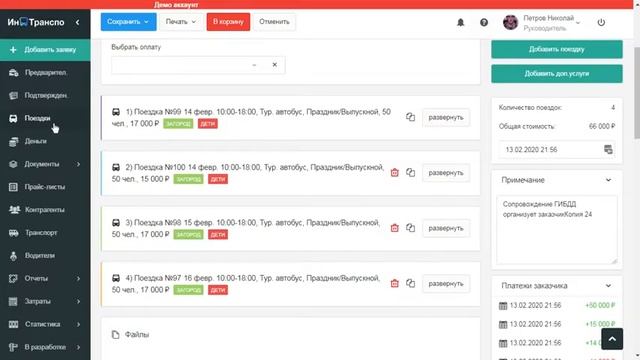Click Добавить поездку button
This screenshot has height=360, width=640.
tap(557, 49)
